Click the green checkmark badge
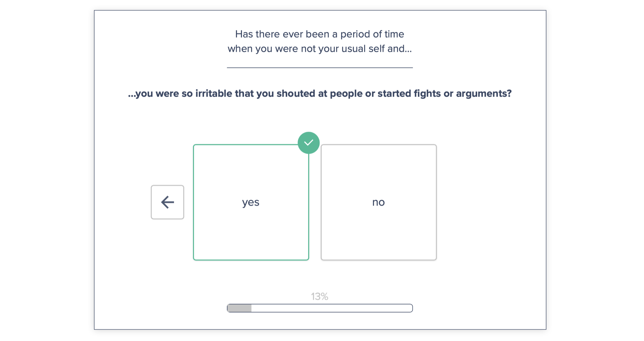Viewport: 644px width, 341px height. 308,143
